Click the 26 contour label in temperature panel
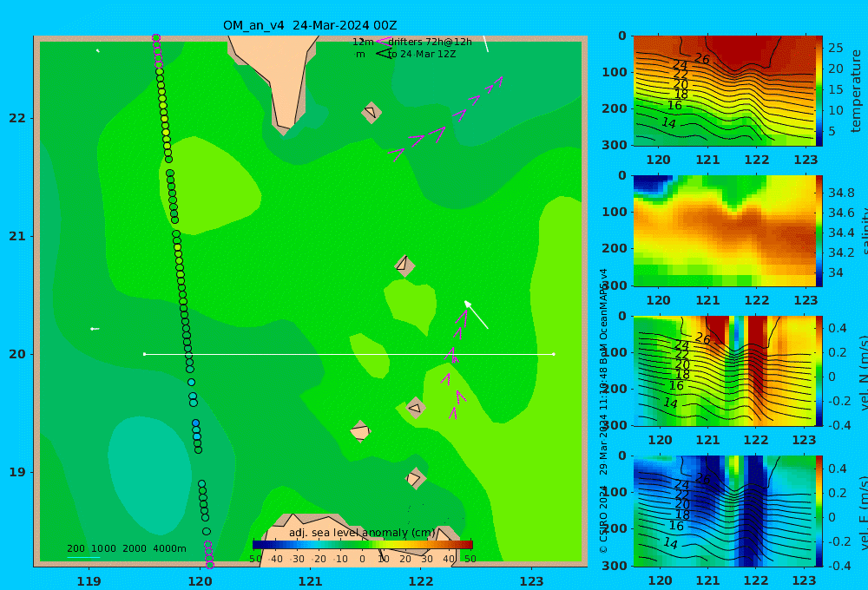The height and width of the screenshot is (590, 868). (x=702, y=59)
